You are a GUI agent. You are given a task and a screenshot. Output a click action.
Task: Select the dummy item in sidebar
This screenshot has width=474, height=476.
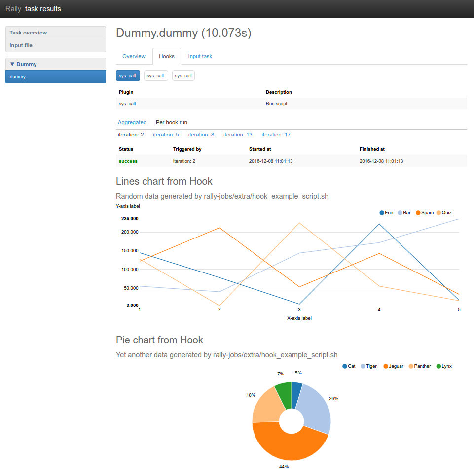[x=56, y=77]
